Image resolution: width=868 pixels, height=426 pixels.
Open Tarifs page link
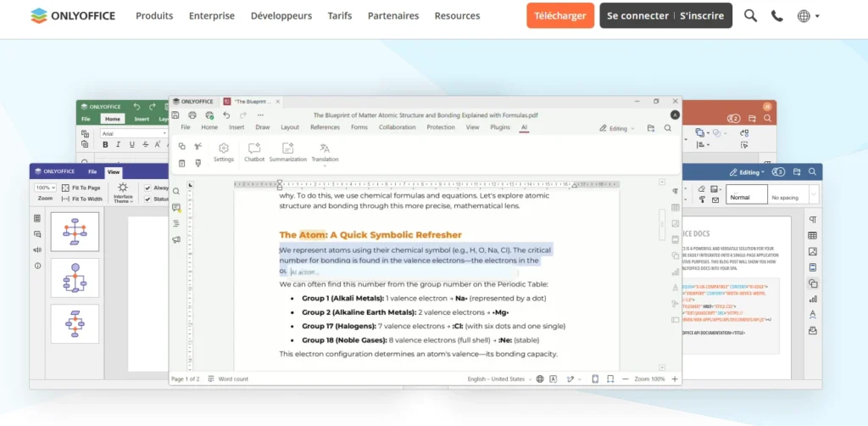point(339,16)
